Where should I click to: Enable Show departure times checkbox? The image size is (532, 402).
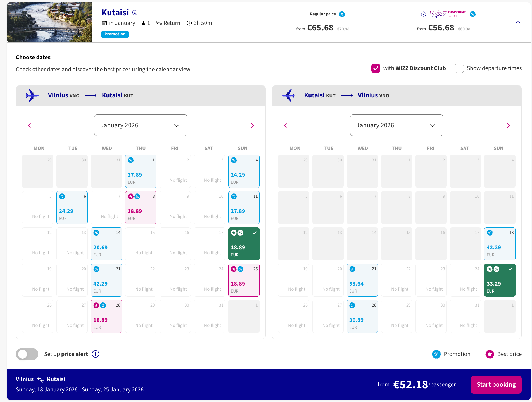(x=459, y=68)
